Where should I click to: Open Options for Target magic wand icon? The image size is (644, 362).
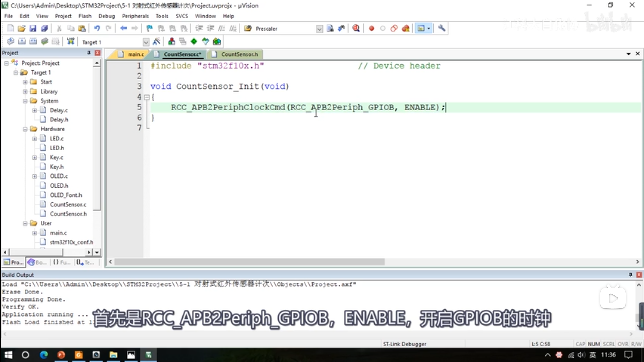156,42
